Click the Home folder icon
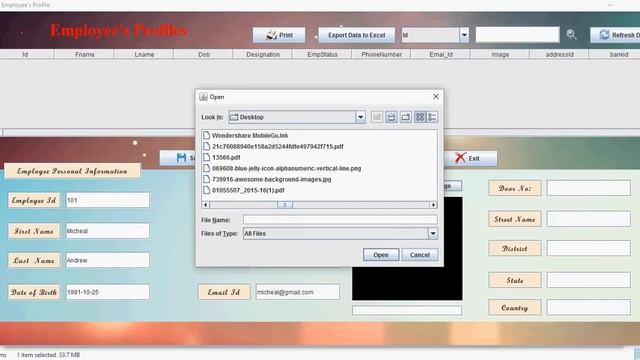The height and width of the screenshot is (360, 640). [391, 117]
